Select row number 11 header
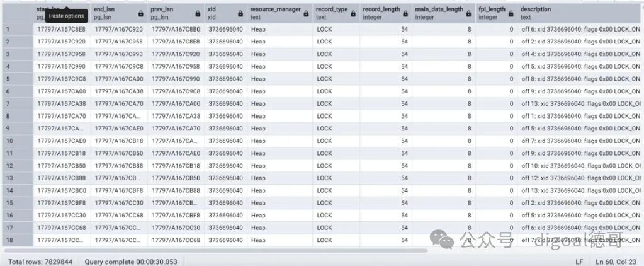 pyautogui.click(x=18, y=153)
